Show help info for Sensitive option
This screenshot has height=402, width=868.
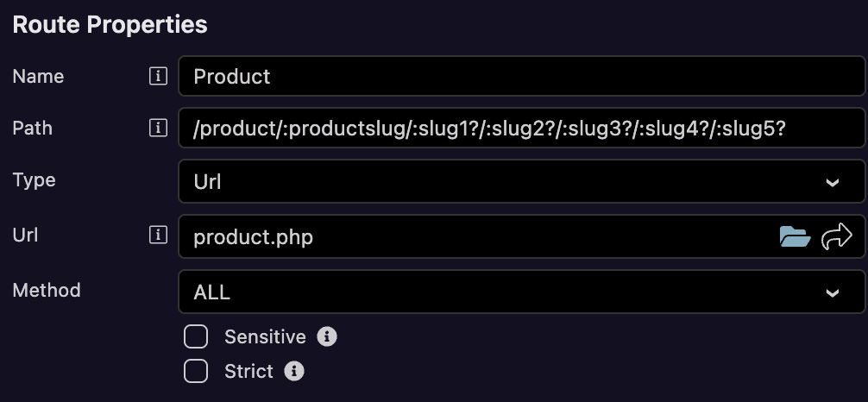point(326,336)
